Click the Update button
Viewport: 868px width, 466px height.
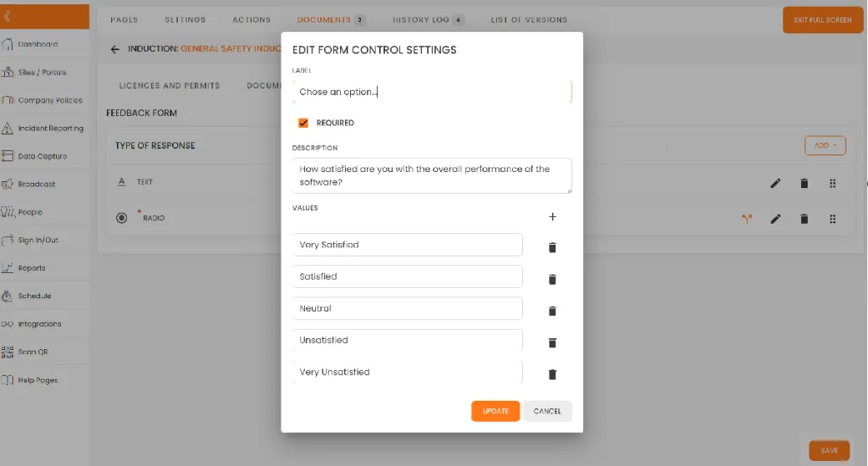pyautogui.click(x=495, y=411)
